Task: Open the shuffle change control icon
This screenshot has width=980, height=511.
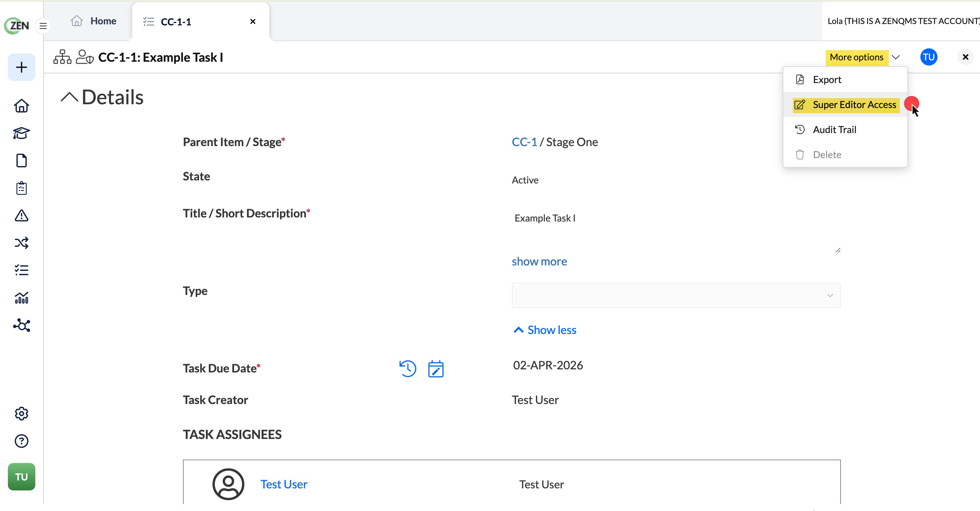Action: click(x=21, y=243)
